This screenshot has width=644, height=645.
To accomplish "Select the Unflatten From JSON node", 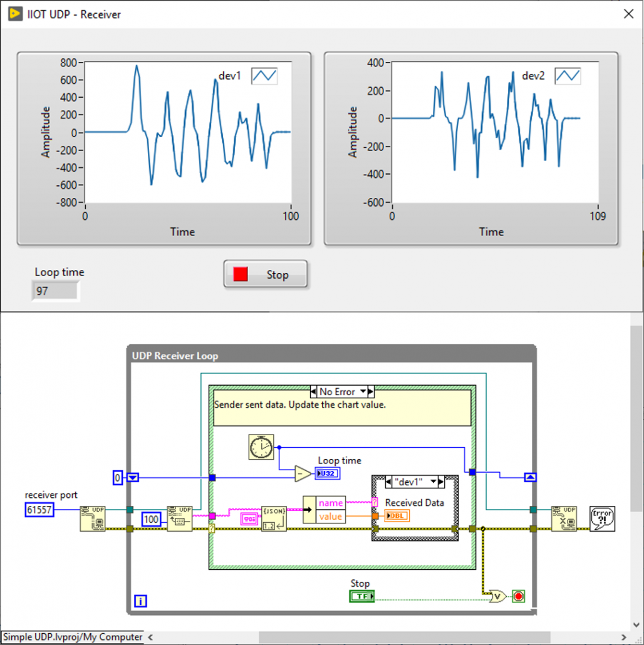I will pyautogui.click(x=274, y=519).
